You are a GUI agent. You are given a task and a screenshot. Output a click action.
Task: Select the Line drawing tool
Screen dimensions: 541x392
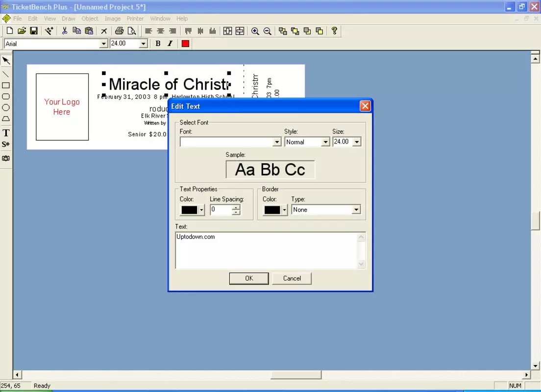pyautogui.click(x=6, y=74)
